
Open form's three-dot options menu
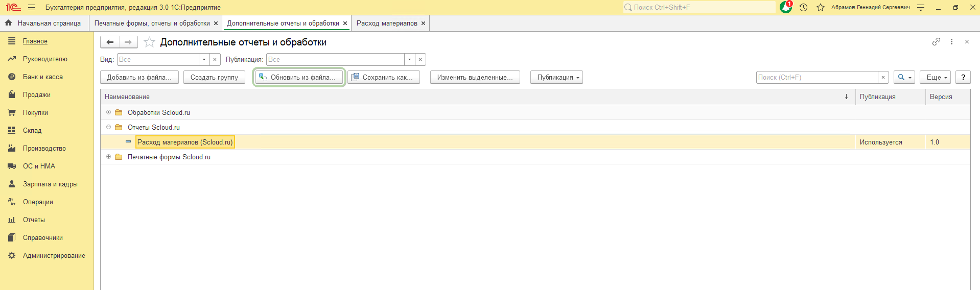click(x=951, y=42)
